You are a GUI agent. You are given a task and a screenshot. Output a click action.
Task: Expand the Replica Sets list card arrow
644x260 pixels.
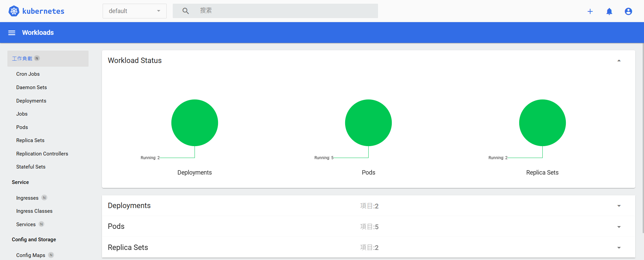[619, 248]
